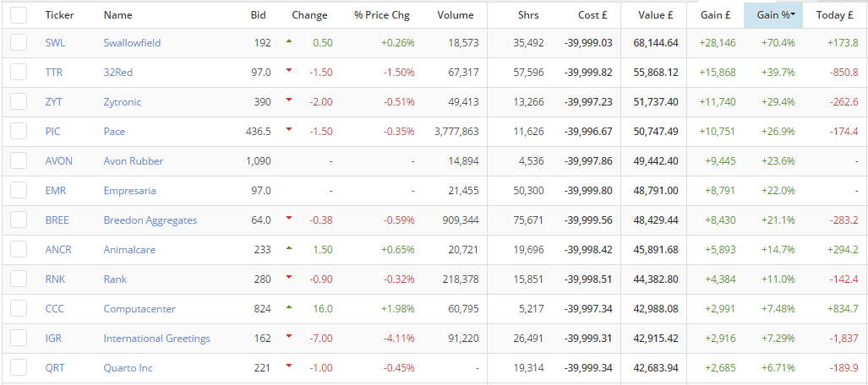
Task: Select the Zytronic row checkbox
Action: (19, 102)
